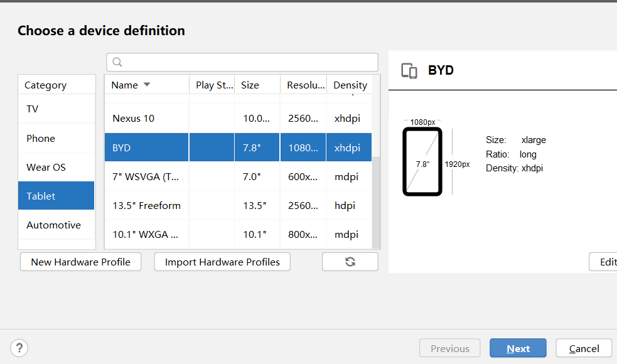
Task: Choose the Automotive category
Action: click(56, 225)
